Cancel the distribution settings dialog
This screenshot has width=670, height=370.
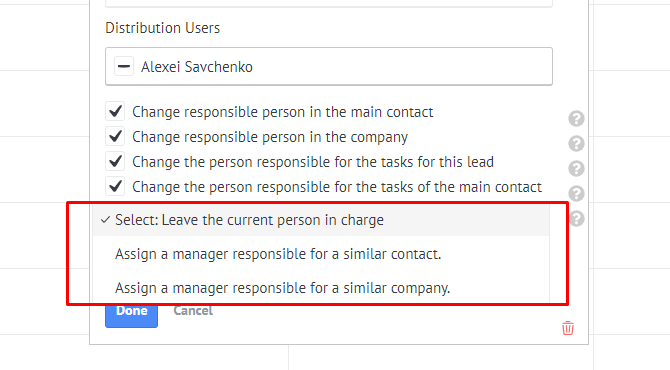[193, 311]
